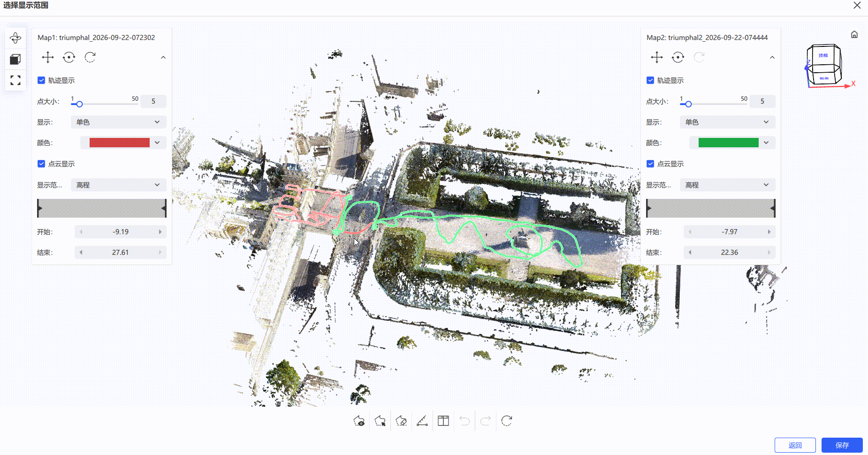Toggle Map1 轨迹显示 checkbox
This screenshot has height=455, width=868.
tap(41, 80)
